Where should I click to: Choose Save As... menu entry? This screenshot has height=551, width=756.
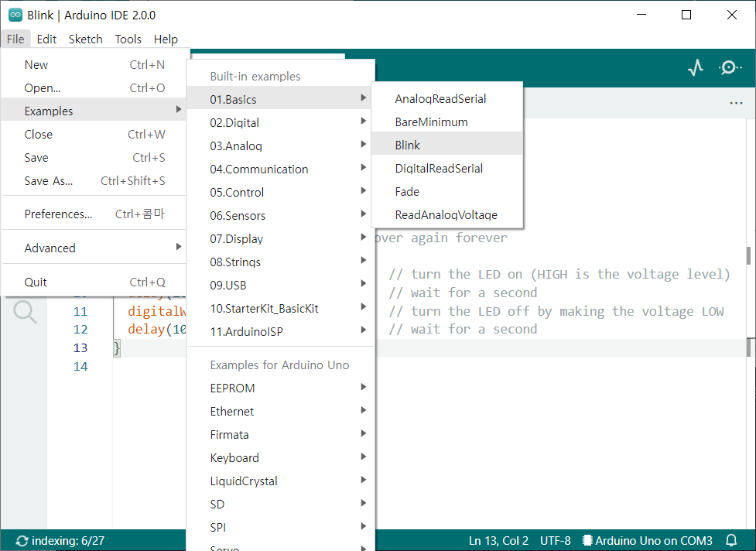pyautogui.click(x=94, y=180)
